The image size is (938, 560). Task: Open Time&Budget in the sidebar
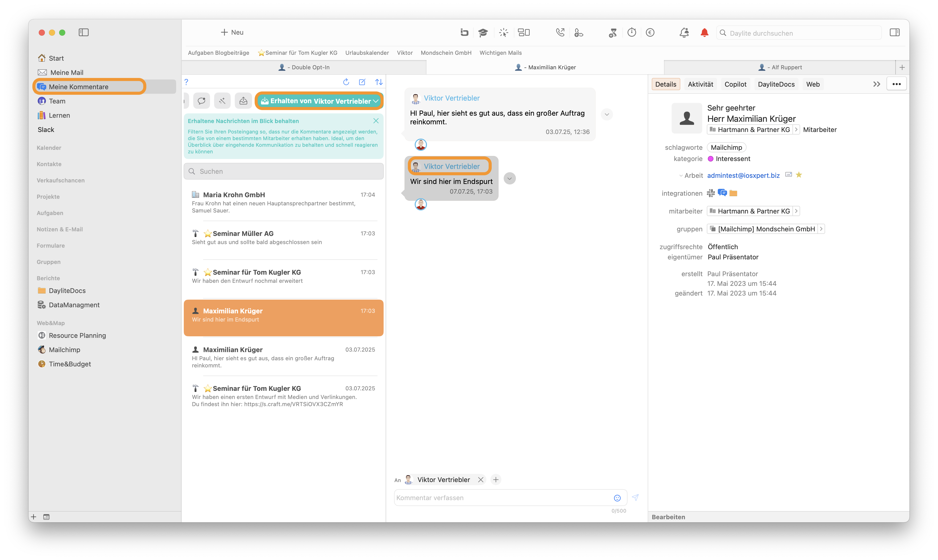64,364
